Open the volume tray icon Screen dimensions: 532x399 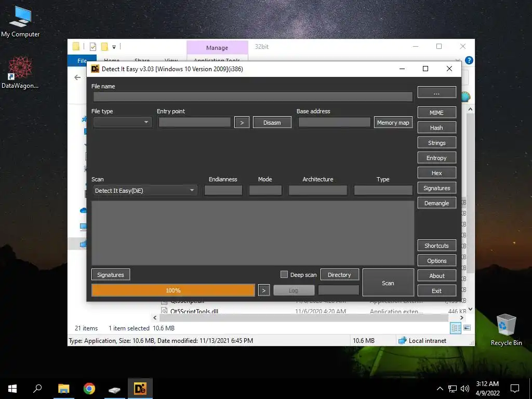[465, 389]
